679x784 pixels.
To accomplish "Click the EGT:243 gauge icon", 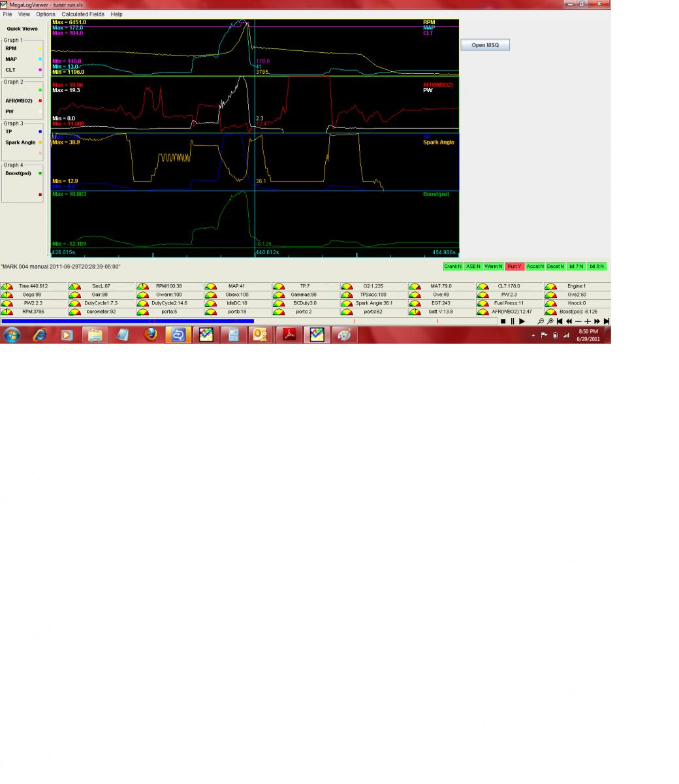I will [414, 303].
